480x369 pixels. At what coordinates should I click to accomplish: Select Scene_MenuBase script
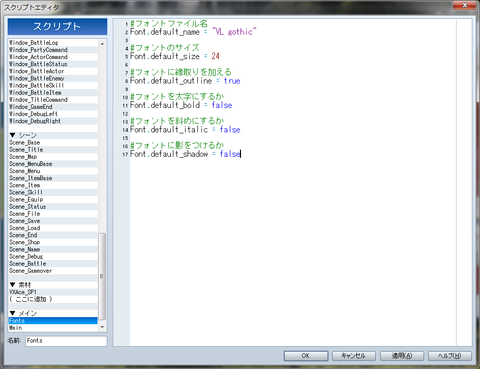coord(53,164)
